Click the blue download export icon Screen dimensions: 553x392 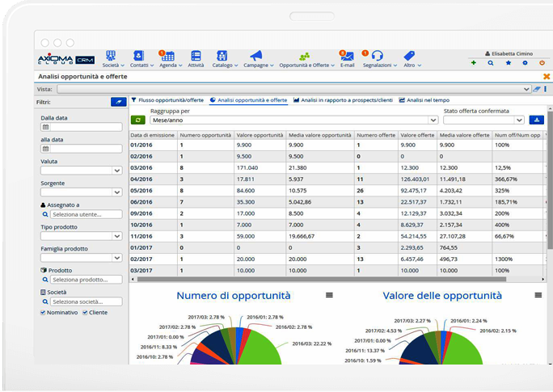538,120
